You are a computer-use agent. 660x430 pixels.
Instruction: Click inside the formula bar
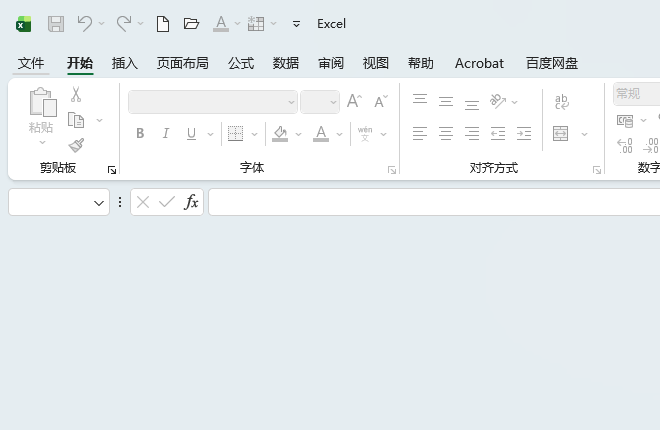(x=434, y=202)
